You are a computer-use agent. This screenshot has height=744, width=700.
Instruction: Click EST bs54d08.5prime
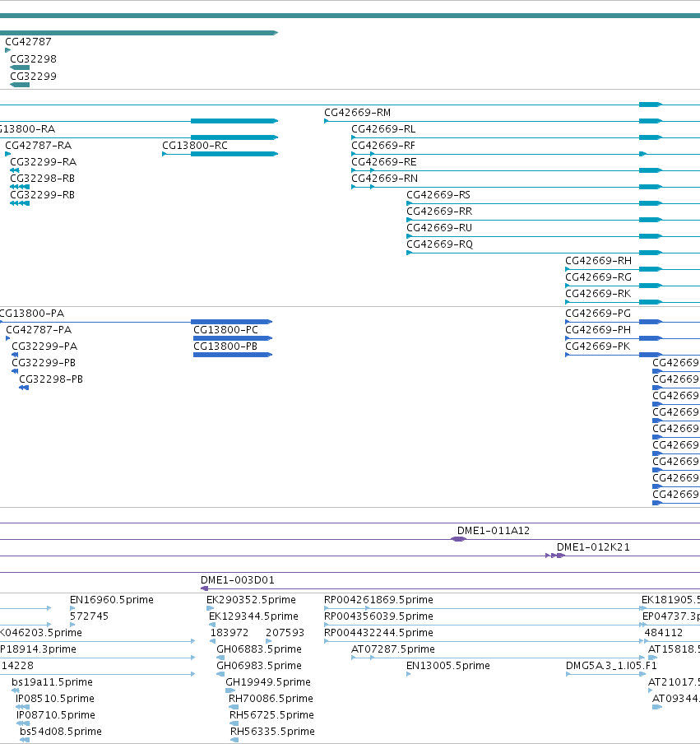tap(61, 731)
